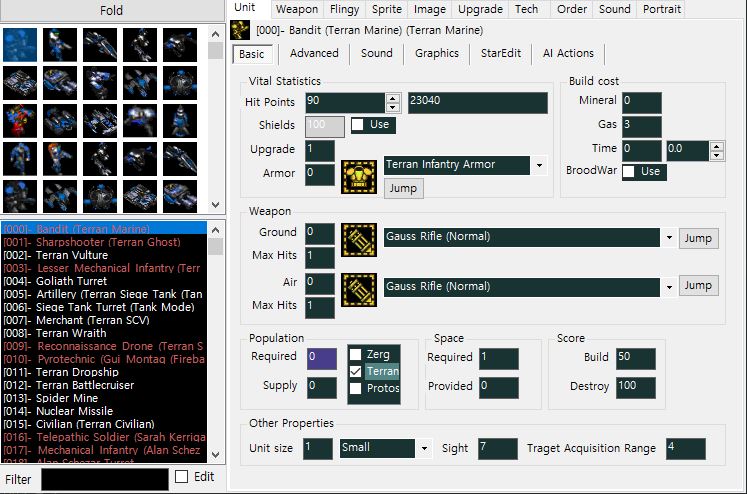The width and height of the screenshot is (747, 494).
Task: Select the orange-haired Kerrigan thumbnail
Action: pos(60,159)
